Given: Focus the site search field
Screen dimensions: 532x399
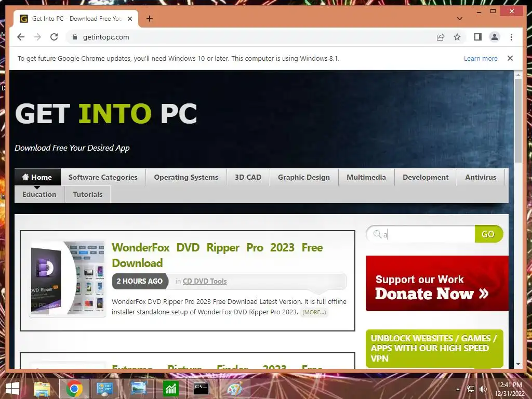Looking at the screenshot, I should pyautogui.click(x=421, y=234).
